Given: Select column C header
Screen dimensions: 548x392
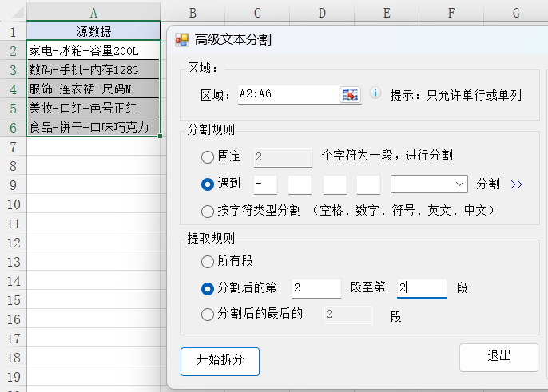Looking at the screenshot, I should point(257,13).
